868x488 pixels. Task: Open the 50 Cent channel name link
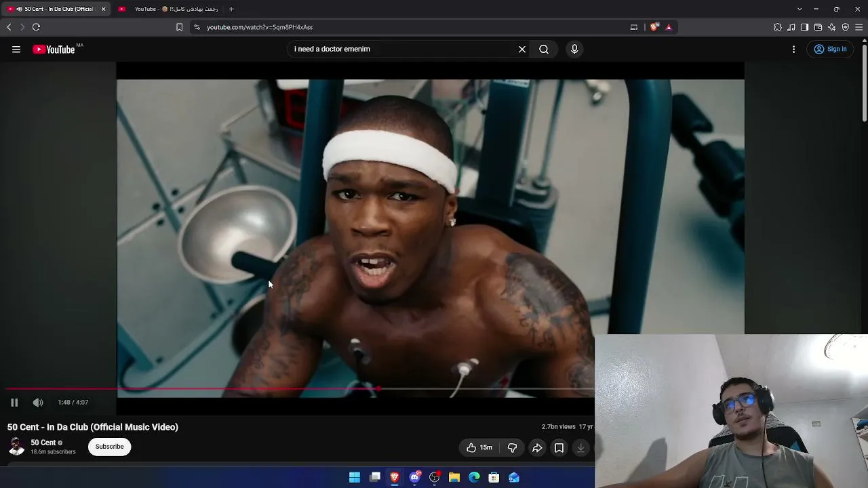click(43, 443)
